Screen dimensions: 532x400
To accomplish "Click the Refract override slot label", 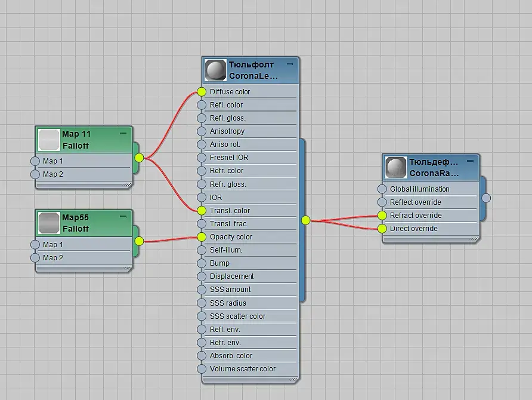I will (x=416, y=216).
